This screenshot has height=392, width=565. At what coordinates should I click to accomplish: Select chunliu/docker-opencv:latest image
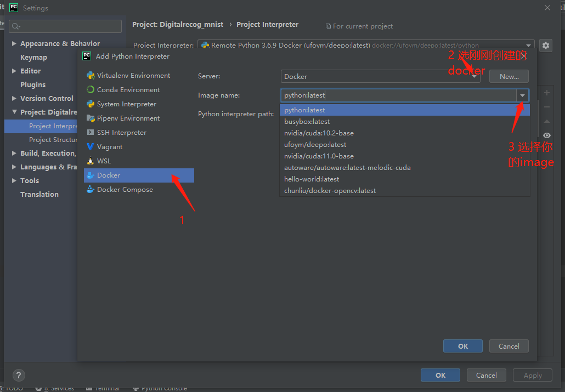click(405, 191)
